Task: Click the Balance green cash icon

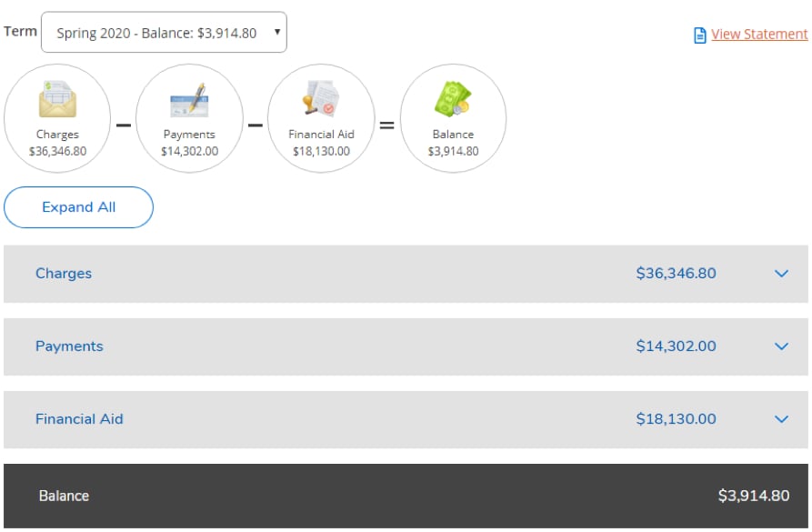Action: coord(452,100)
